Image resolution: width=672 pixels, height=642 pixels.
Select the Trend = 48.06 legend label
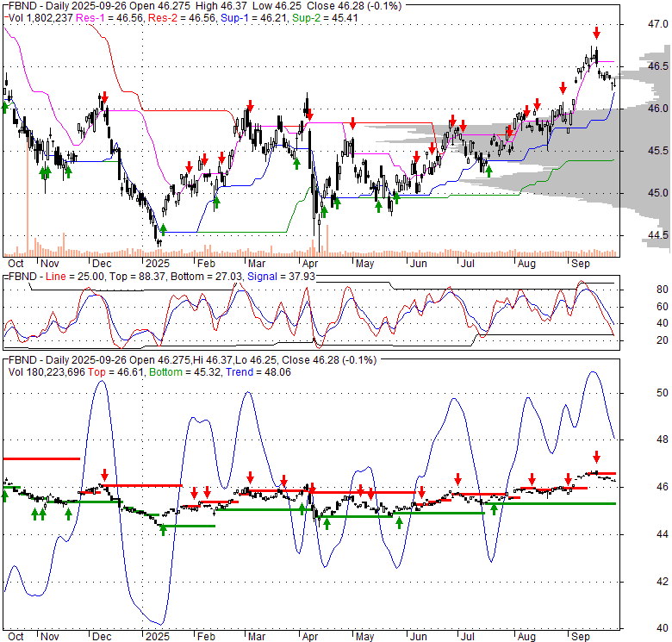(258, 372)
